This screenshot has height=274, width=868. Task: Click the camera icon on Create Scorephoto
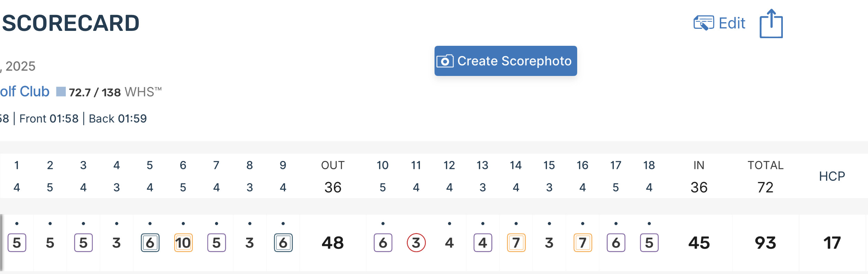point(445,61)
